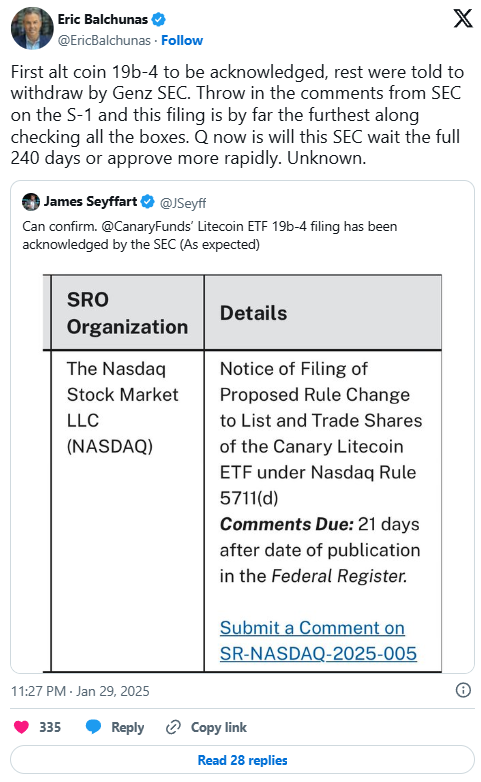Open James Seyffart's small avatar
This screenshot has height=782, width=481.
(x=31, y=202)
